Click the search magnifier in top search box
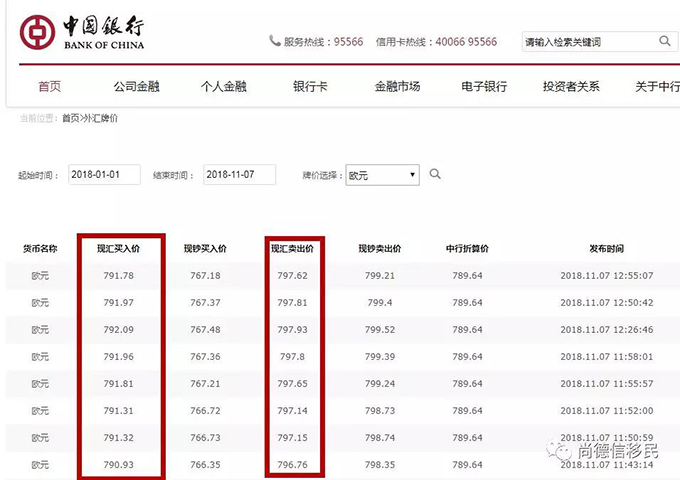Screen dimensions: 680x480 click(x=665, y=41)
